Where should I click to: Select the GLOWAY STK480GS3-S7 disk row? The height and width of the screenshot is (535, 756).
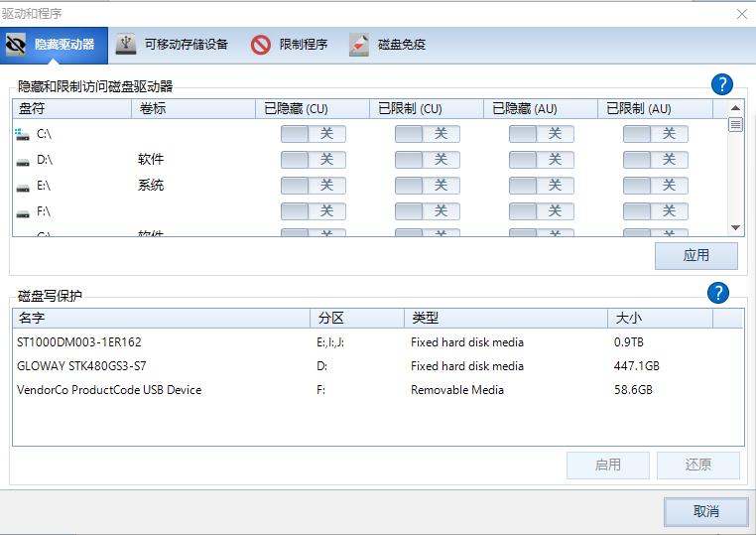[x=378, y=365]
